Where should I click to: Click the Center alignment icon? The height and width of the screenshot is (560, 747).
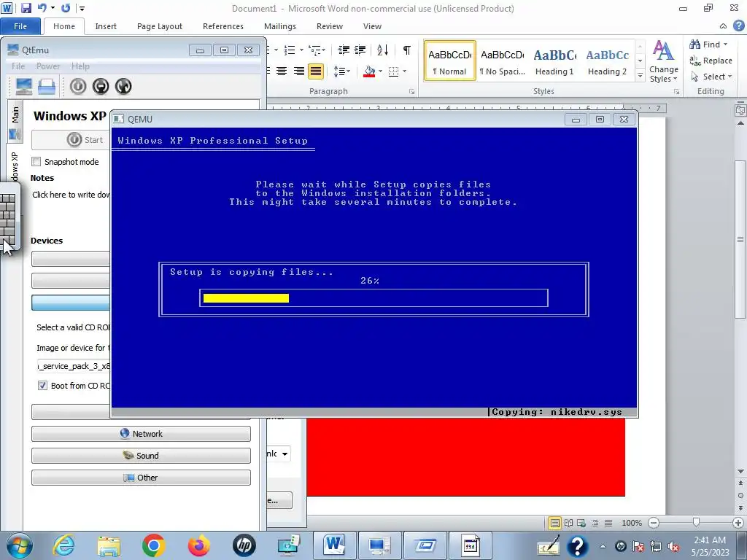point(282,71)
